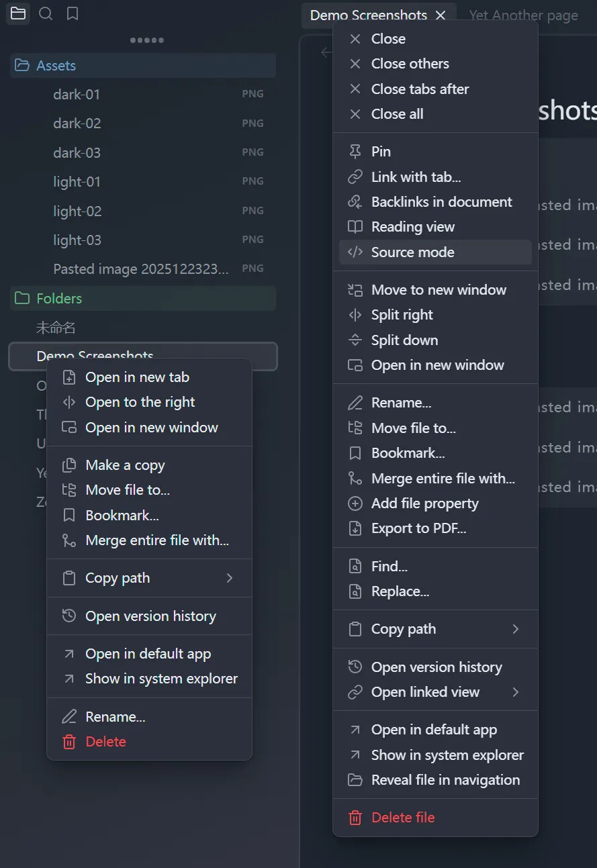This screenshot has height=868, width=597.
Task: Collapse the Folders section
Action: click(59, 299)
